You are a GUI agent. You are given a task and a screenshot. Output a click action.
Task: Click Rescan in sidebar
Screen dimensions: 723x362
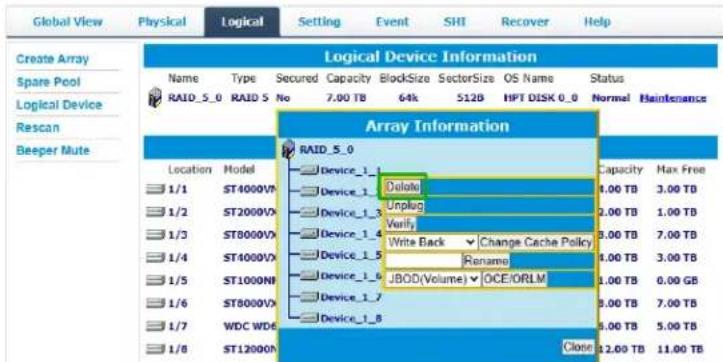point(38,127)
